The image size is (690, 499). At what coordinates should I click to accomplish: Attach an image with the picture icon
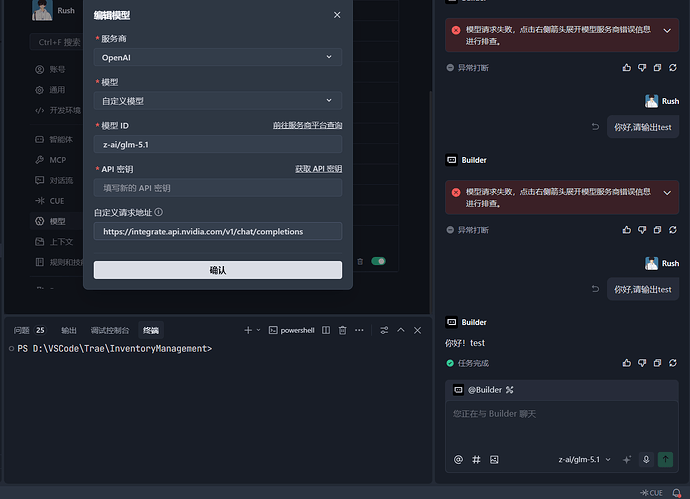[494, 459]
